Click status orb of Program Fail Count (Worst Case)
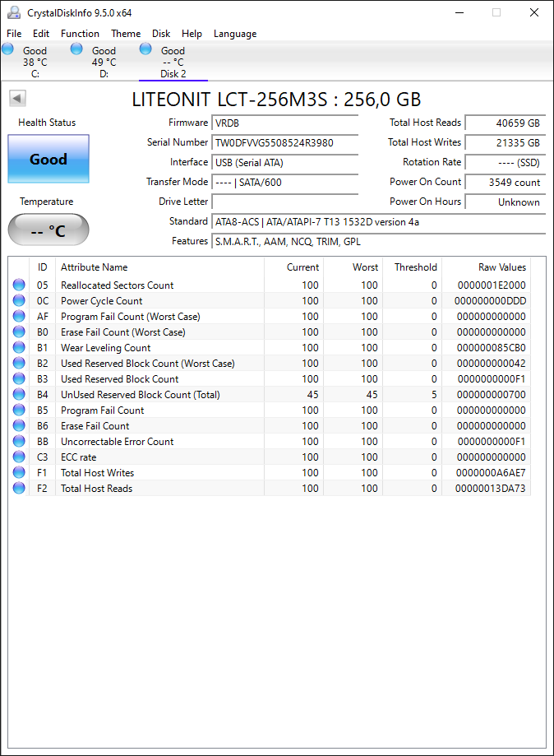554x756 pixels. click(x=19, y=316)
